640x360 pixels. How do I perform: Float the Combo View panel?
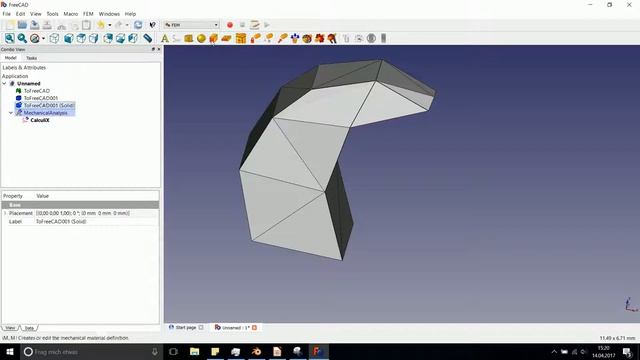pyautogui.click(x=153, y=49)
